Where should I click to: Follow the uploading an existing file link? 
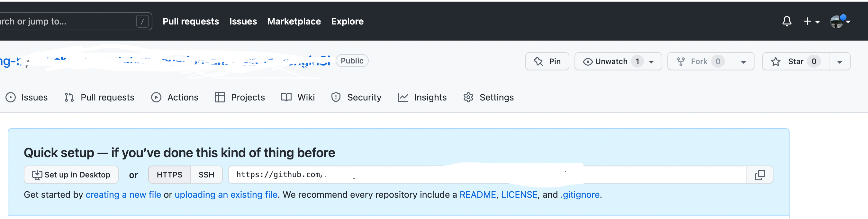(226, 195)
